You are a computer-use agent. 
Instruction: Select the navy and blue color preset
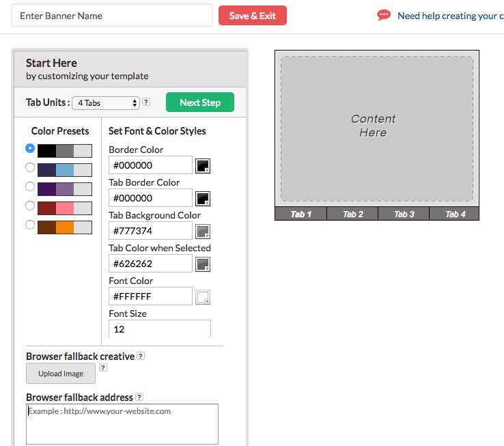click(x=29, y=167)
